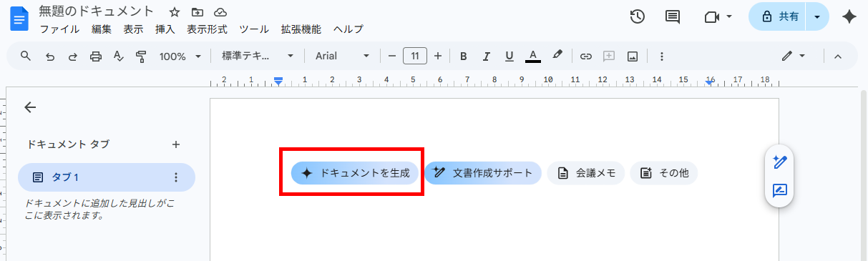The height and width of the screenshot is (261, 868).
Task: Decrease font size with minus button
Action: tap(391, 56)
